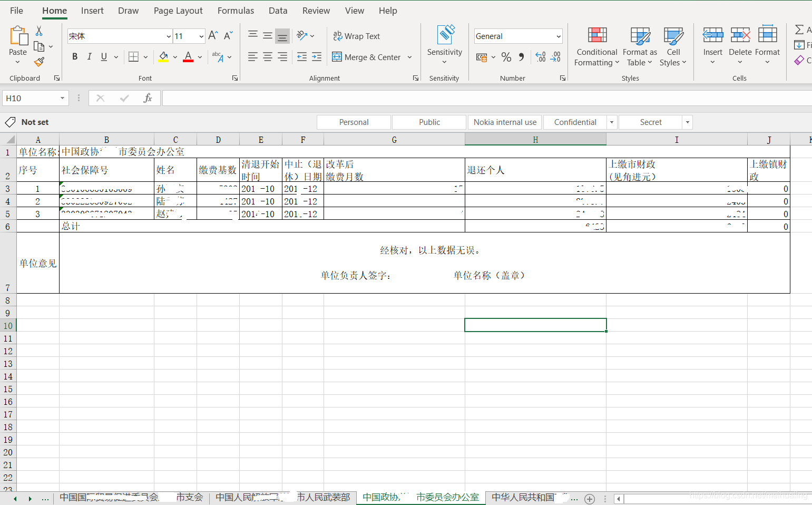Select the Increase Decimal icon
The height and width of the screenshot is (505, 812).
(x=541, y=57)
